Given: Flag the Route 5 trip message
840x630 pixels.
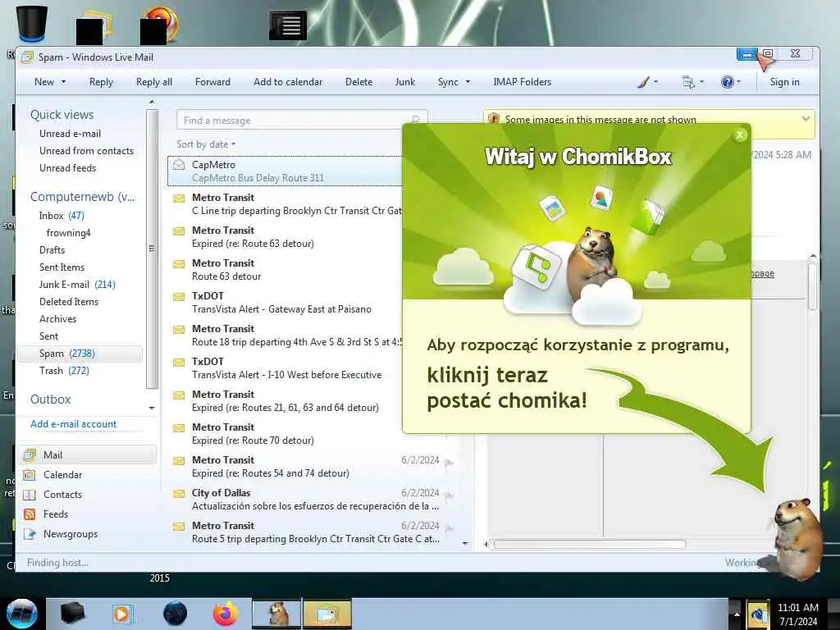Looking at the screenshot, I should pyautogui.click(x=449, y=528).
